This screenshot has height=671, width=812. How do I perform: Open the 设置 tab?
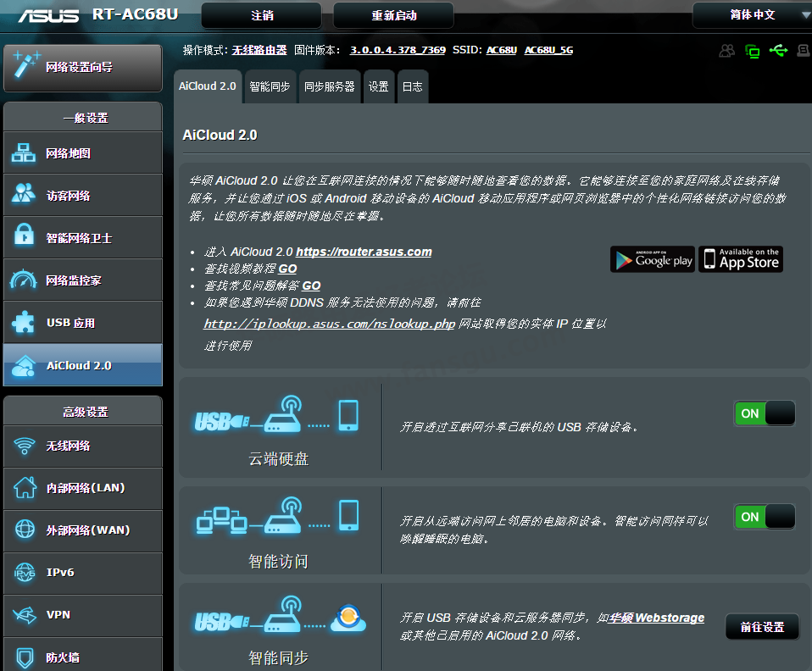[379, 86]
